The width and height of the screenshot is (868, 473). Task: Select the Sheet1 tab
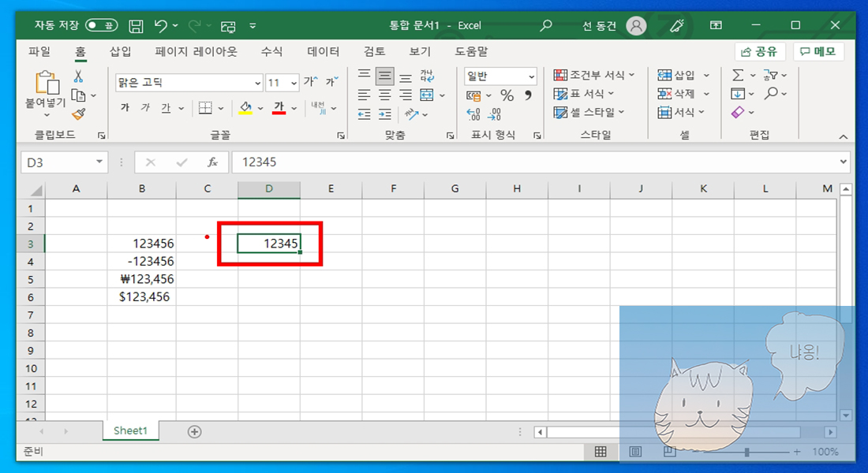pos(131,431)
